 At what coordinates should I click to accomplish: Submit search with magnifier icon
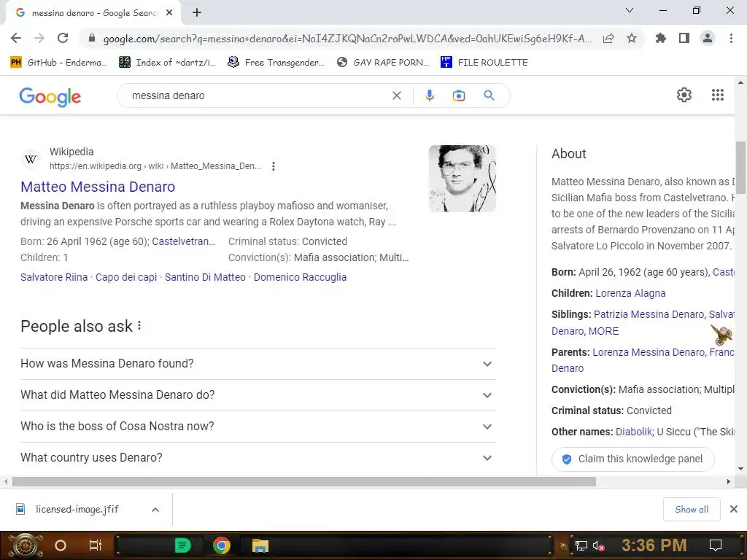[489, 96]
